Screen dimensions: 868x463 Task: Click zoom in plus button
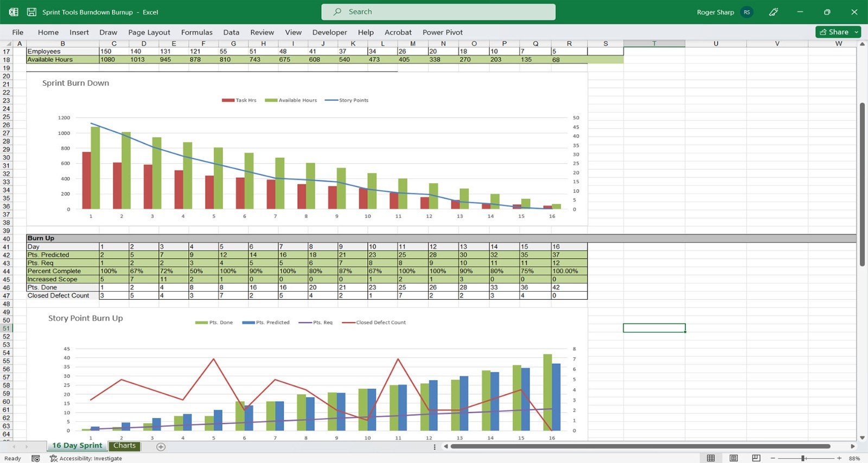pos(839,459)
